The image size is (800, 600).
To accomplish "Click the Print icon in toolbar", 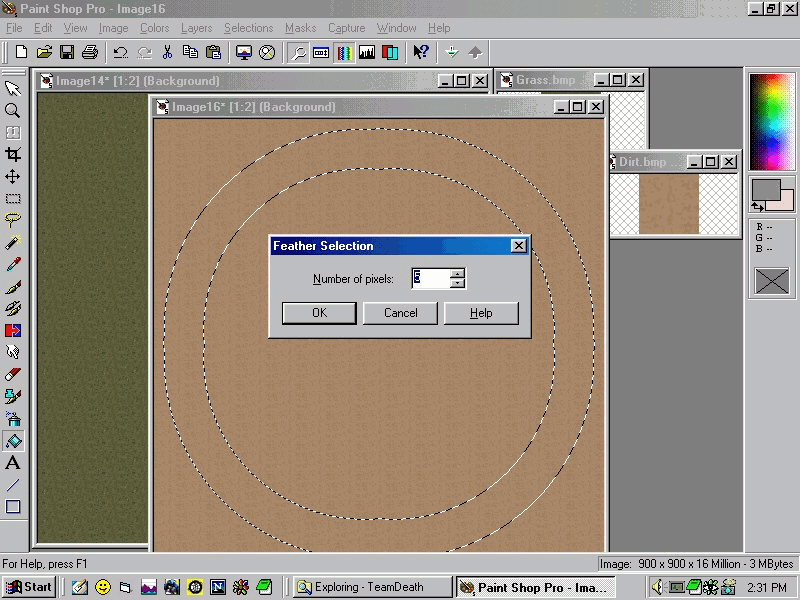I will coord(90,52).
